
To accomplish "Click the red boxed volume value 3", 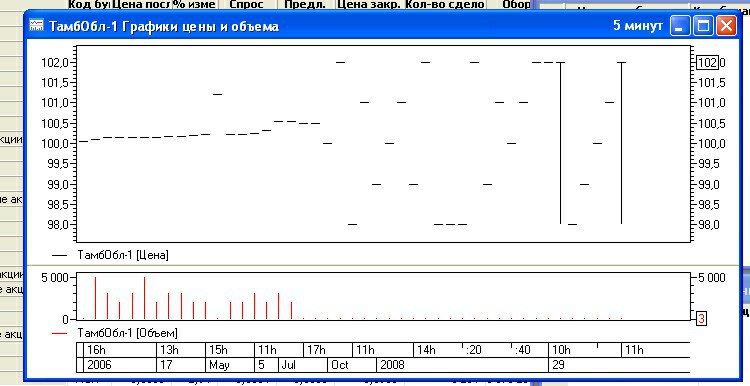I will (x=701, y=318).
